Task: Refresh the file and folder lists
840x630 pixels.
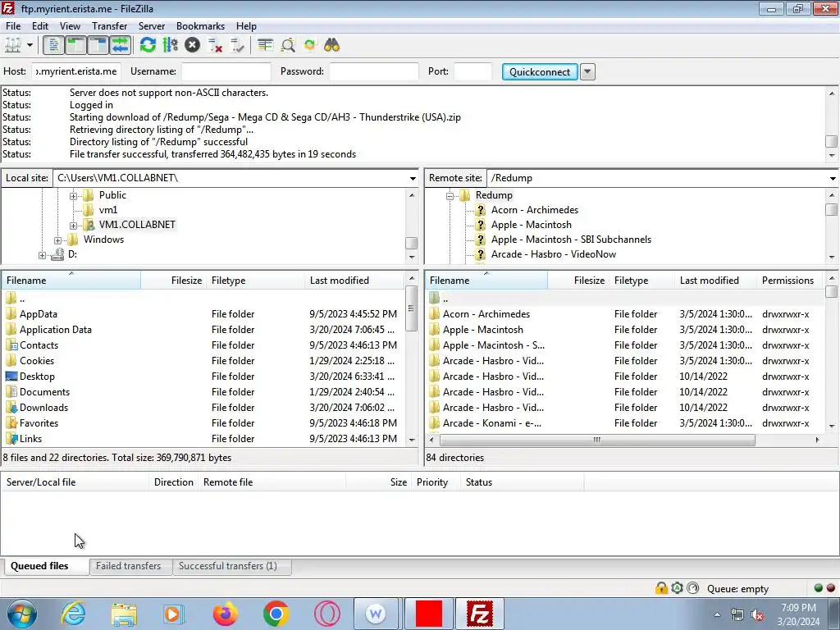Action: (148, 46)
